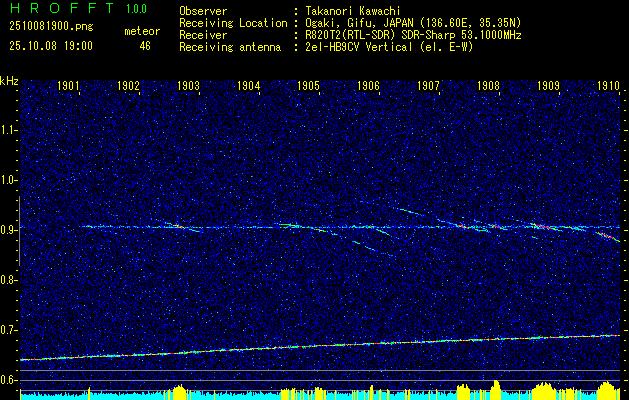
Task: Click the version number 1.0.0
Action: pos(136,9)
